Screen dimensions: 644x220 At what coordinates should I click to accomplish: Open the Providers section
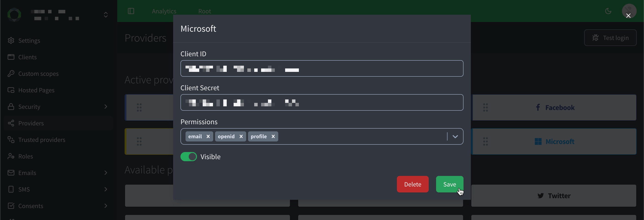pyautogui.click(x=31, y=123)
